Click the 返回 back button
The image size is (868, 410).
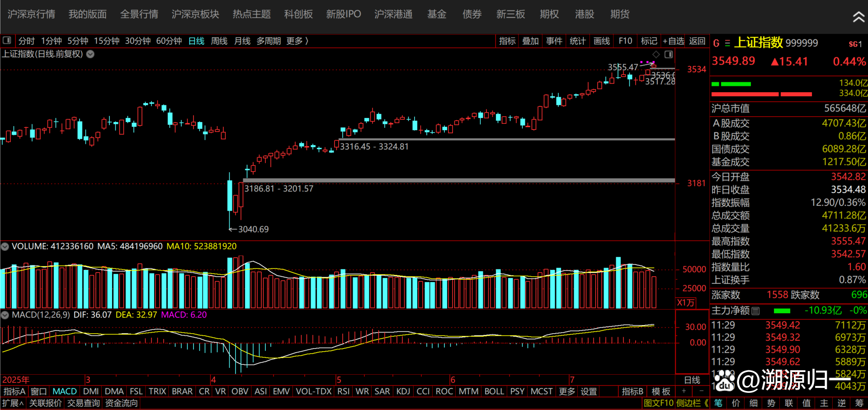[697, 41]
